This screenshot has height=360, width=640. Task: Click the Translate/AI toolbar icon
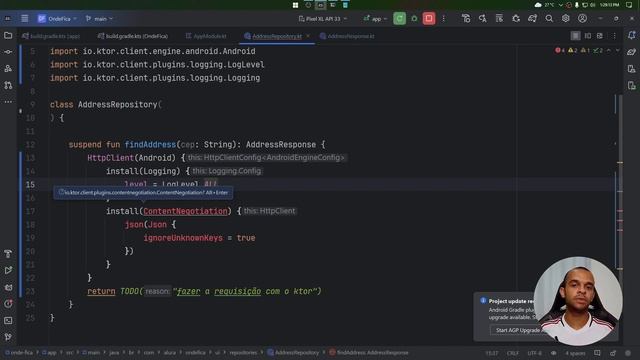coord(482,18)
